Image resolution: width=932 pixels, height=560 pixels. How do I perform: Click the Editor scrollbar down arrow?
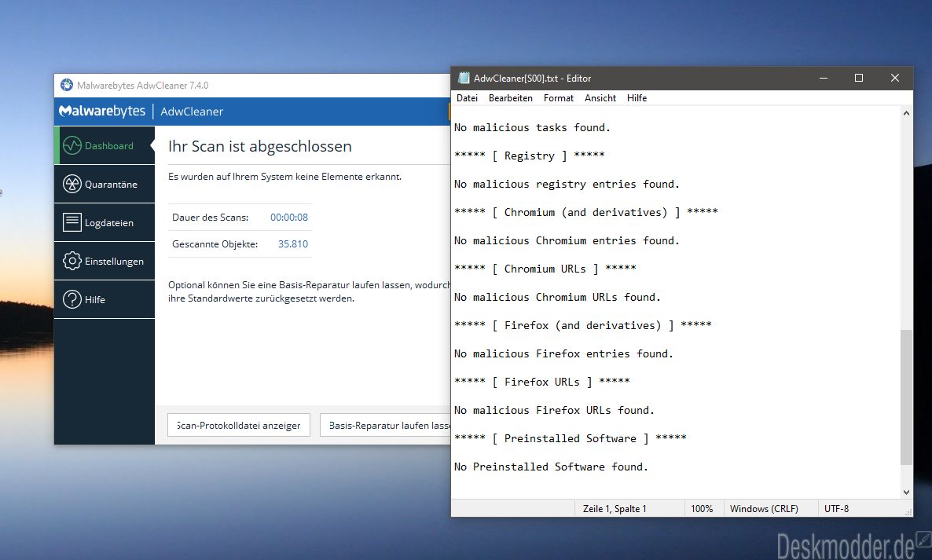tap(906, 492)
